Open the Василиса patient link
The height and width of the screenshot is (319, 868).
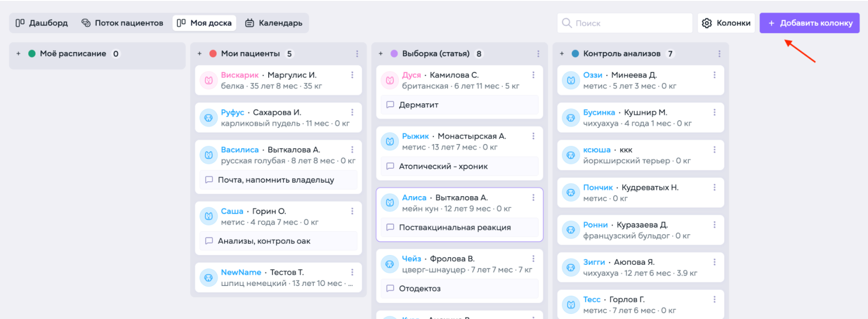(x=240, y=150)
